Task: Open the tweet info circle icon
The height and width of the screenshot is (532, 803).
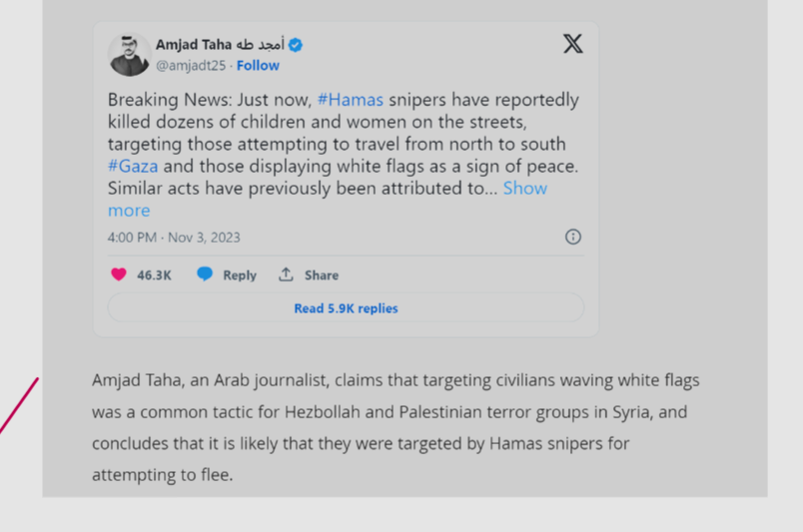Action: click(x=573, y=237)
